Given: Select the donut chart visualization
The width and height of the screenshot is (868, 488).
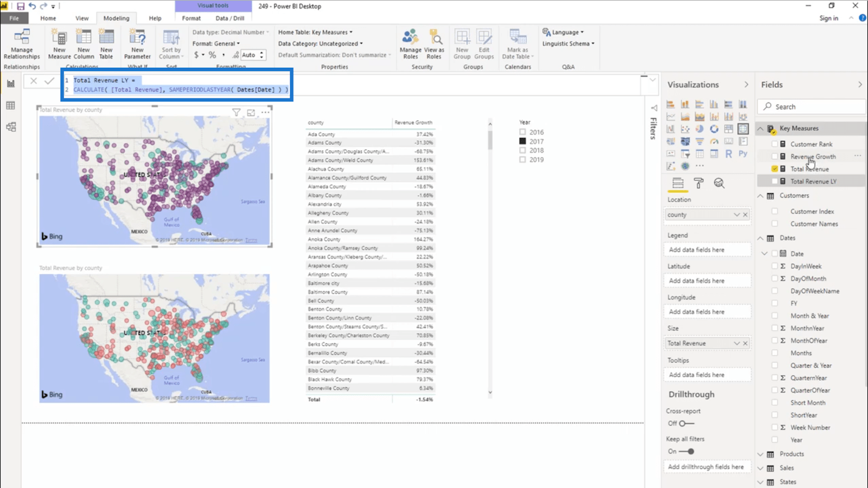Looking at the screenshot, I should [x=714, y=129].
